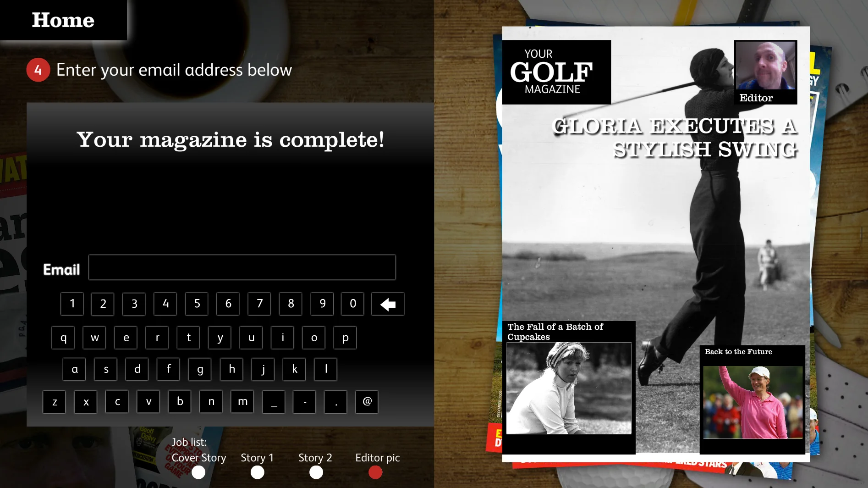Viewport: 868px width, 488px height.
Task: Select the Cover Story job dot
Action: [x=198, y=472]
